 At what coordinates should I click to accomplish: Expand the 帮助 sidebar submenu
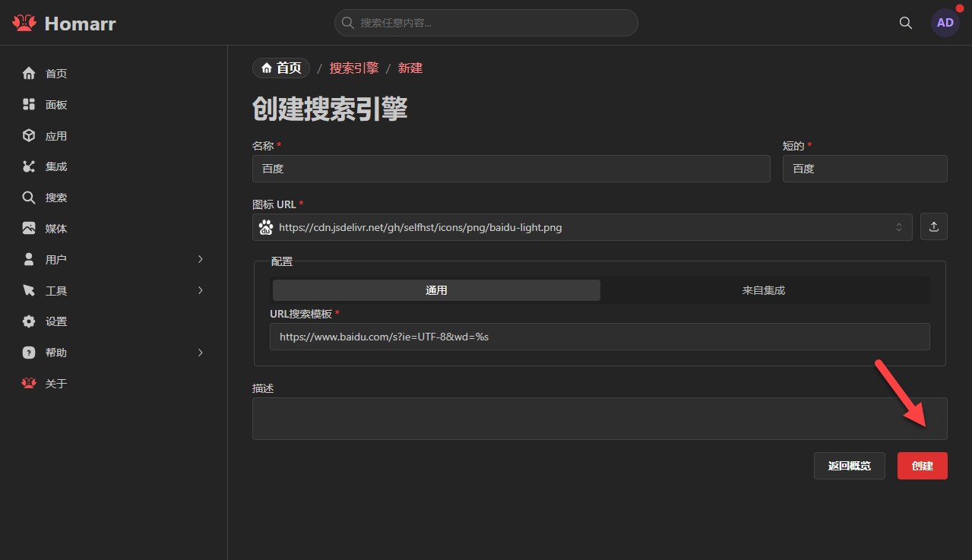pyautogui.click(x=201, y=353)
